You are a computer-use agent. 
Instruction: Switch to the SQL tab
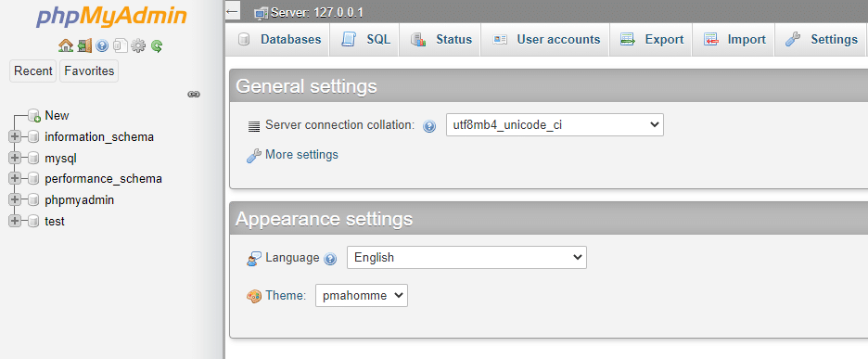tap(364, 39)
